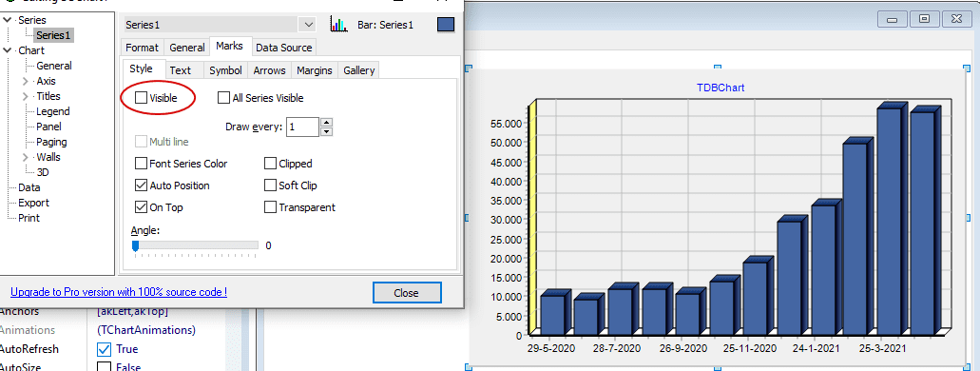Screen dimensions: 980x371
Task: Click the bar chart series icon
Action: click(338, 25)
